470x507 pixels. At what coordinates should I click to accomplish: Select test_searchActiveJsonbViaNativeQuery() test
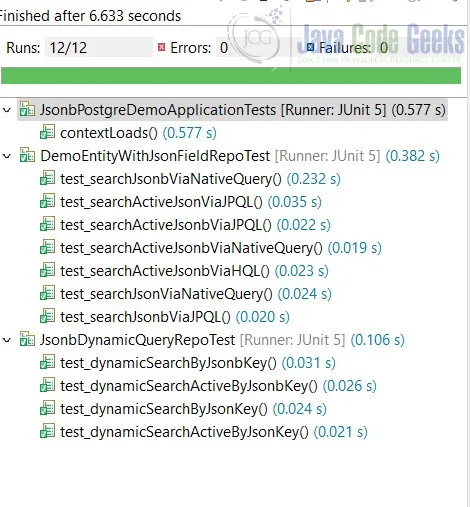221,248
